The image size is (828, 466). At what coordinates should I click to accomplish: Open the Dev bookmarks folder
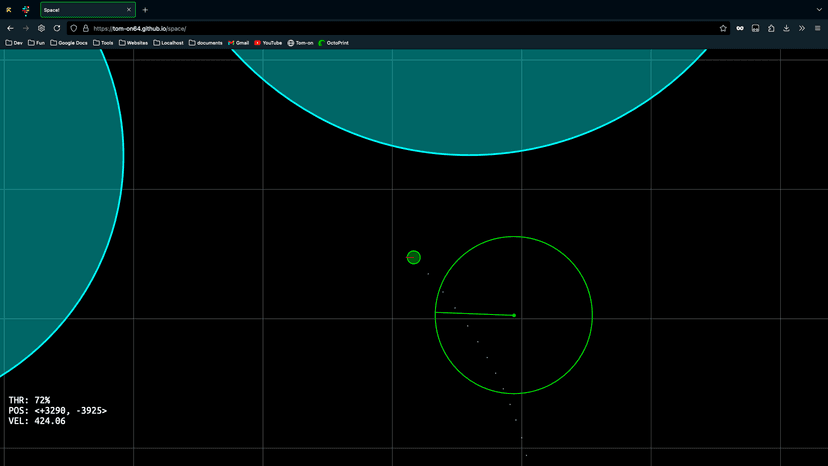pos(14,43)
